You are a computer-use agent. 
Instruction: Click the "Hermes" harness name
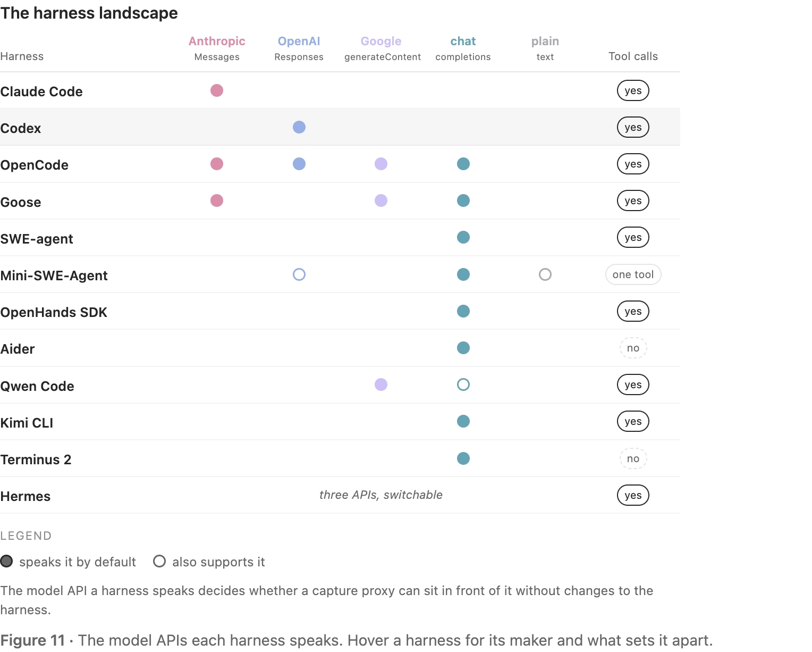tap(26, 496)
